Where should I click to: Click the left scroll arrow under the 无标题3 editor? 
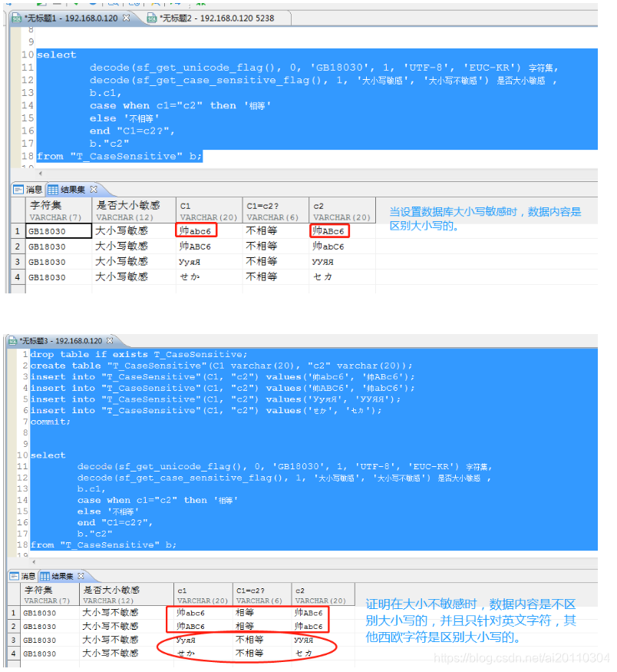[x=34, y=562]
